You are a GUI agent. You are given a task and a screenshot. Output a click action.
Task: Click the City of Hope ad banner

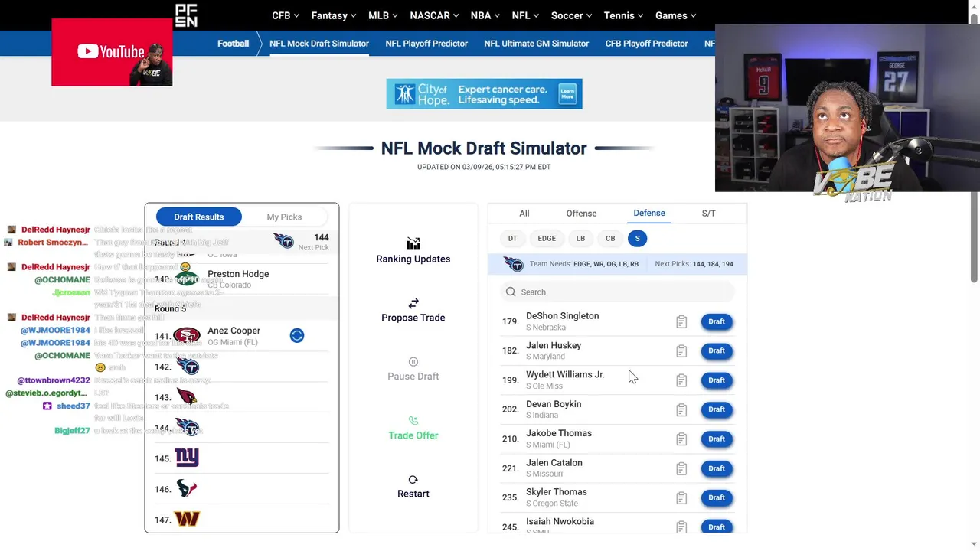pos(484,93)
